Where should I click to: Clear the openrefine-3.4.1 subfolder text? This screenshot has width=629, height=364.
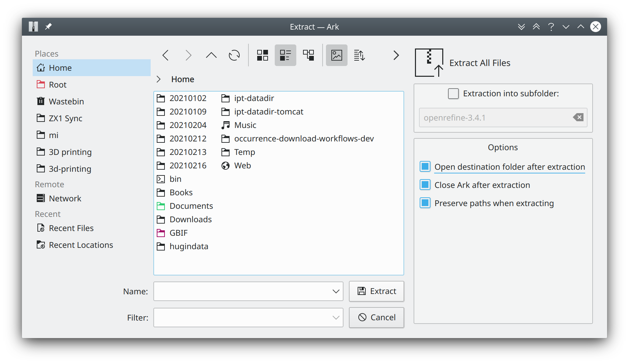coord(578,117)
